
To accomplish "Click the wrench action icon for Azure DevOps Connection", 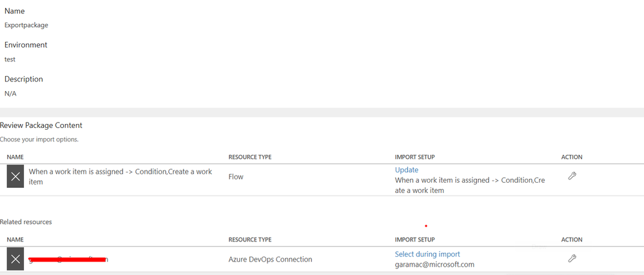I will pyautogui.click(x=572, y=258).
